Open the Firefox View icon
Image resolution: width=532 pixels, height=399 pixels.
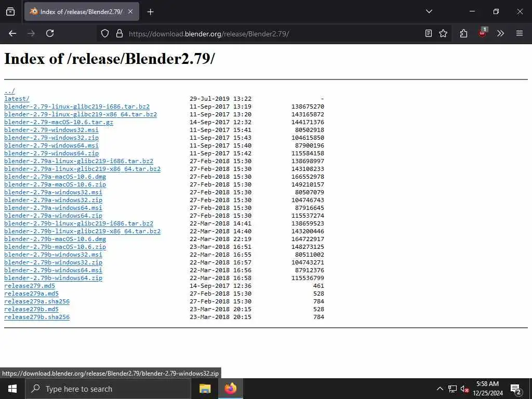pos(10,11)
